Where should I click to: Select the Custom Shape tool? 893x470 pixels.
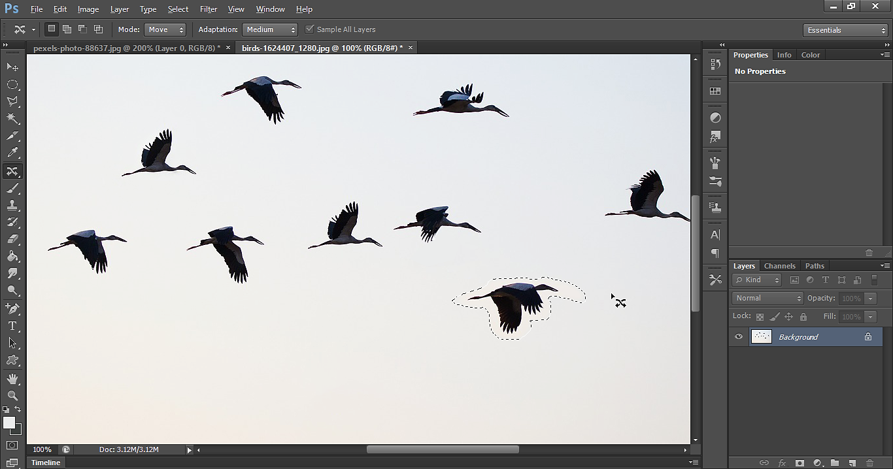(x=12, y=361)
